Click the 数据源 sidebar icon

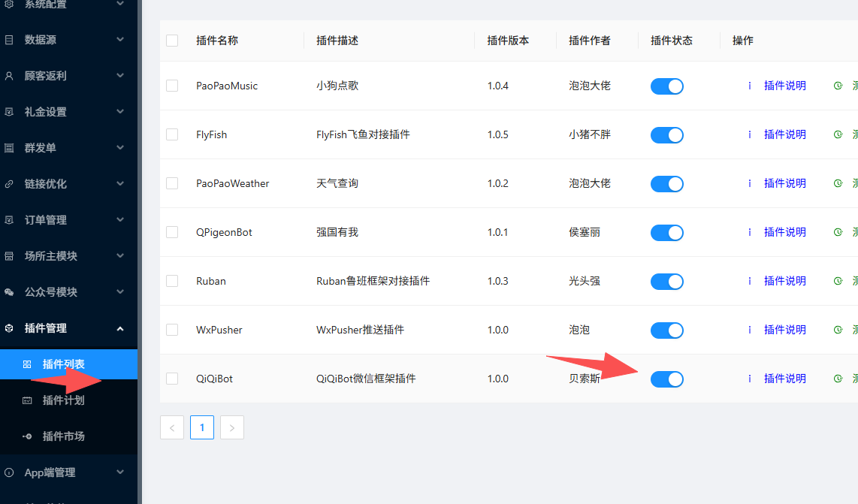(9, 40)
